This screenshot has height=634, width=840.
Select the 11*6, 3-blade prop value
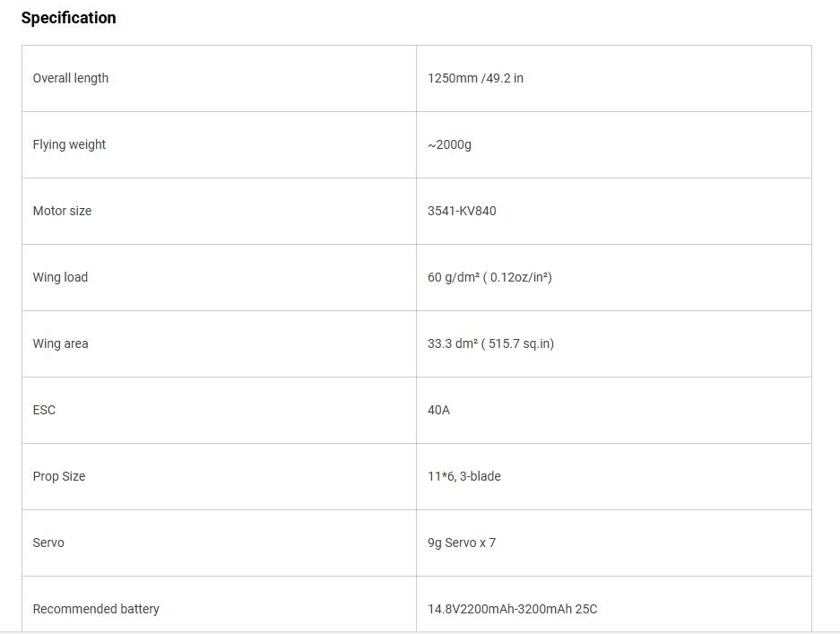pyautogui.click(x=463, y=476)
